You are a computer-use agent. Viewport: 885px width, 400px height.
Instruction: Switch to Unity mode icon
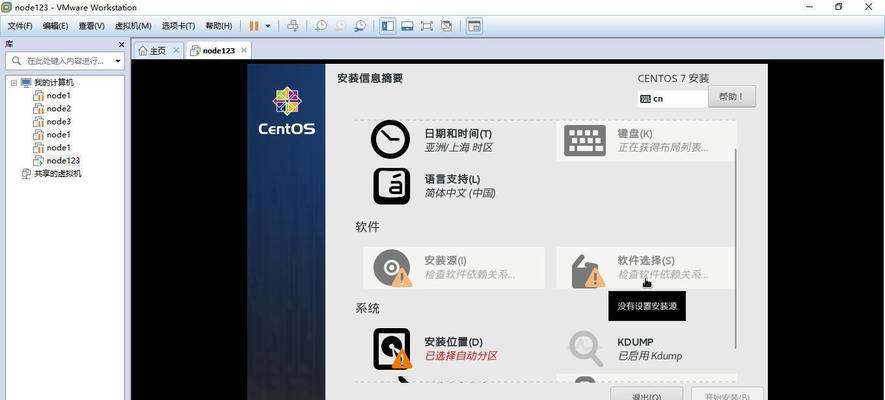click(446, 26)
